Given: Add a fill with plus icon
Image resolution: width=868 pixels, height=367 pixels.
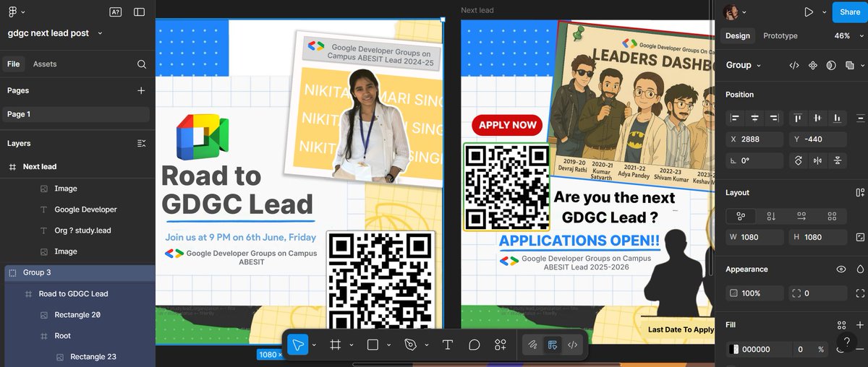Looking at the screenshot, I should coord(860,325).
